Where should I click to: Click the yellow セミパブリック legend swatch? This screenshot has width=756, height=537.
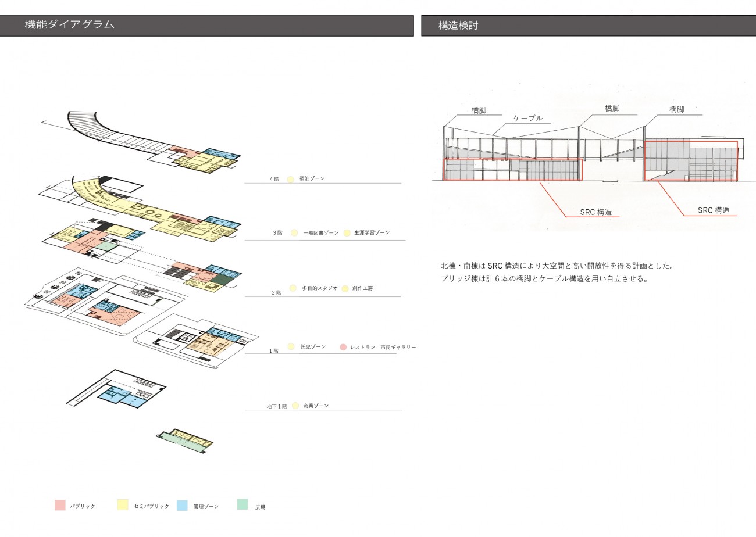tap(123, 505)
